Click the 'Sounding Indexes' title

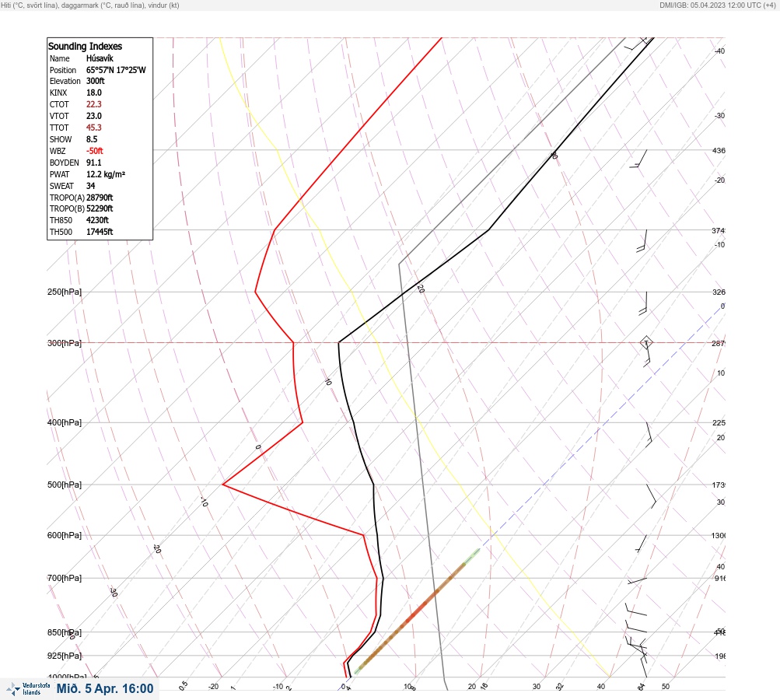[85, 46]
